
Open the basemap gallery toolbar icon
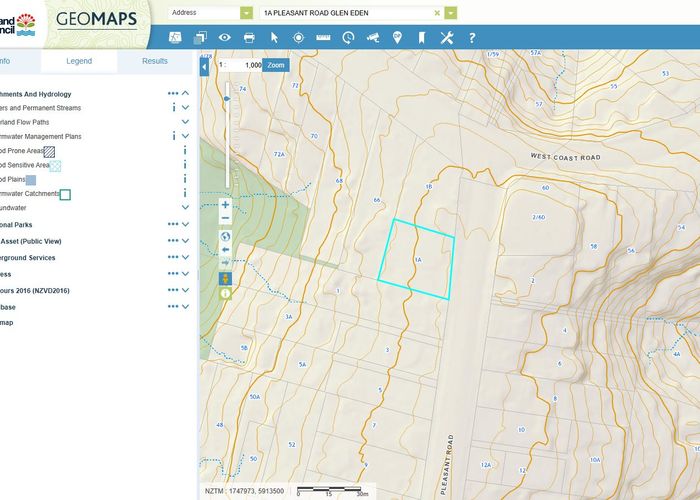pyautogui.click(x=175, y=38)
